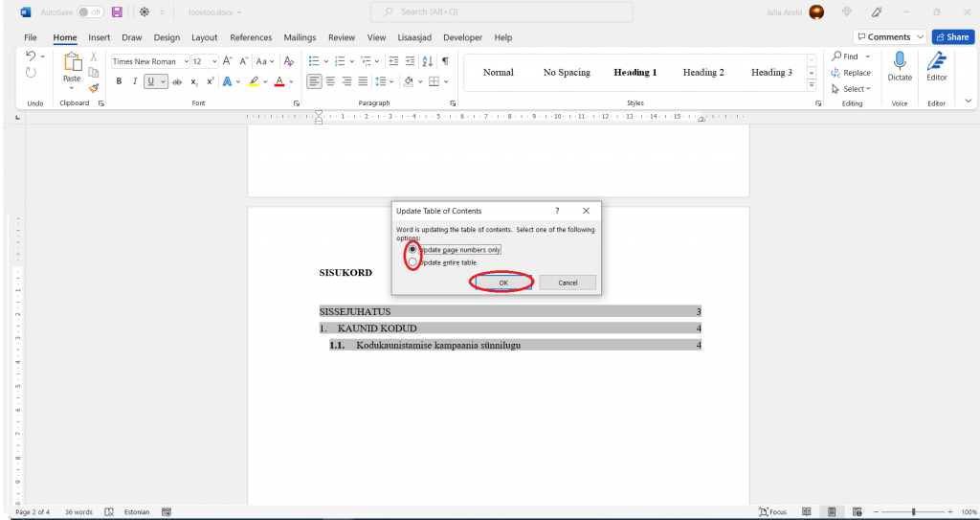The height and width of the screenshot is (520, 980).
Task: Open the font name dropdown
Action: click(187, 61)
